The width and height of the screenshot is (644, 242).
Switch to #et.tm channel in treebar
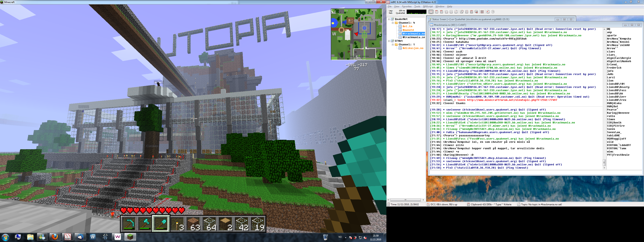tap(407, 26)
